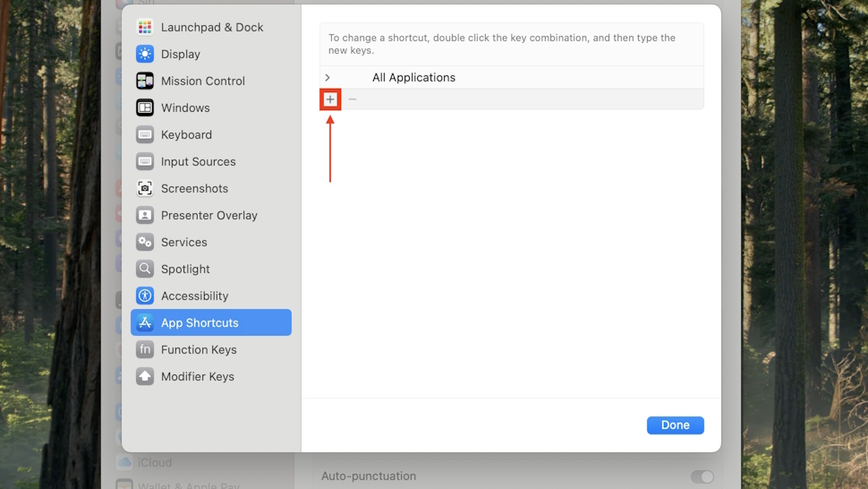Open the Services shortcut list
This screenshot has width=868, height=489.
(211, 242)
